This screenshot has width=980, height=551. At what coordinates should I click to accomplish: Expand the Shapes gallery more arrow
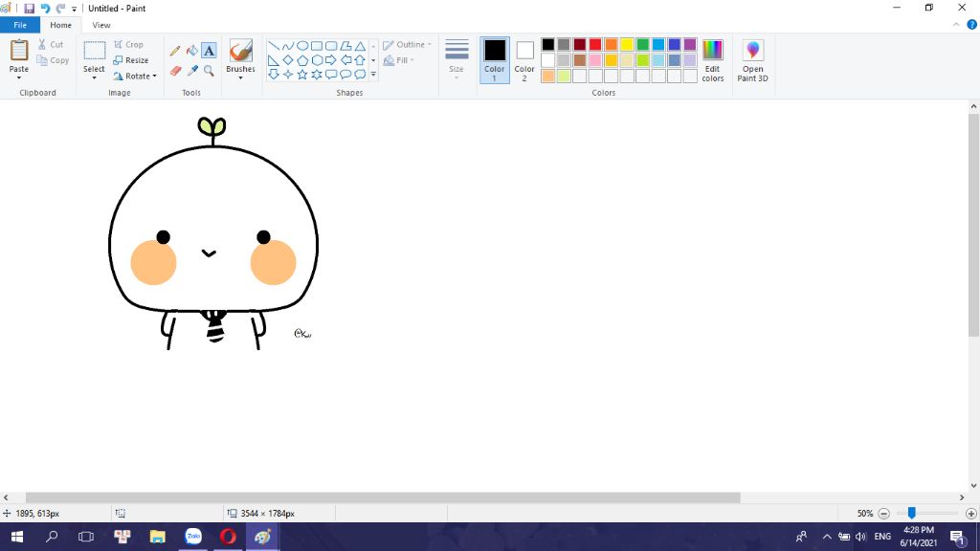tap(374, 75)
